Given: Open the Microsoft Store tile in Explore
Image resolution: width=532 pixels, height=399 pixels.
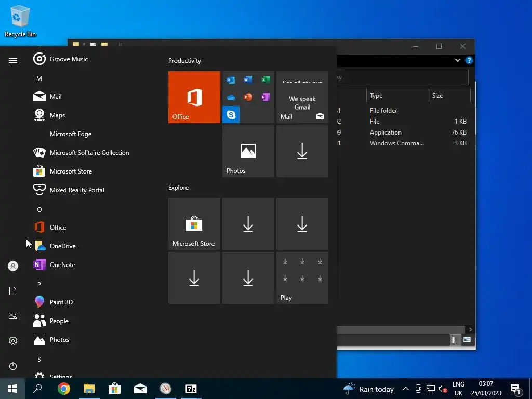Looking at the screenshot, I should click(194, 224).
